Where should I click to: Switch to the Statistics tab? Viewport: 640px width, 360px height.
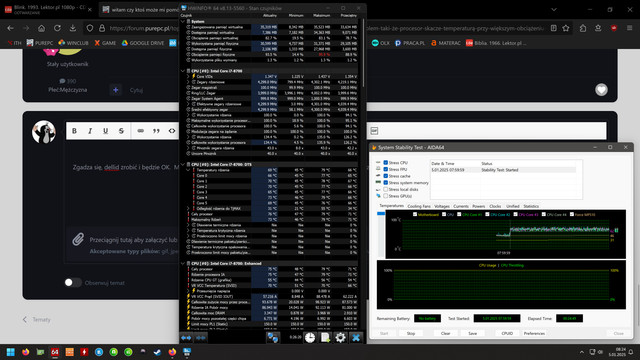pyautogui.click(x=531, y=206)
